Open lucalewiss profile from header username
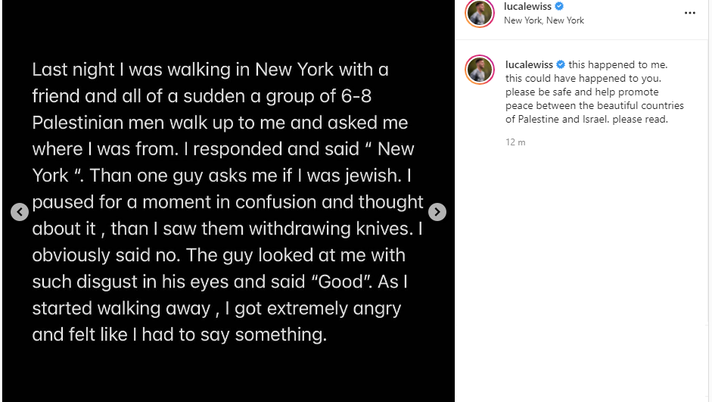This screenshot has height=402, width=712. pyautogui.click(x=527, y=6)
